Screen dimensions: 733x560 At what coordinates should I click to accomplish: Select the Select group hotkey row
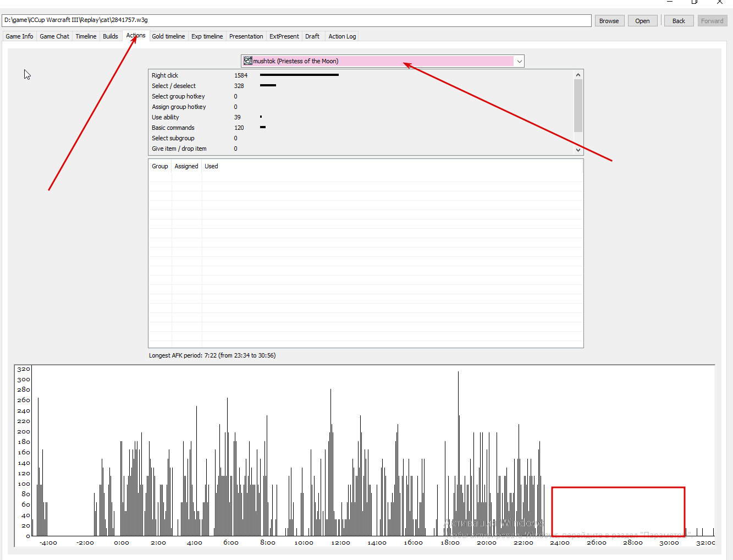click(x=361, y=96)
